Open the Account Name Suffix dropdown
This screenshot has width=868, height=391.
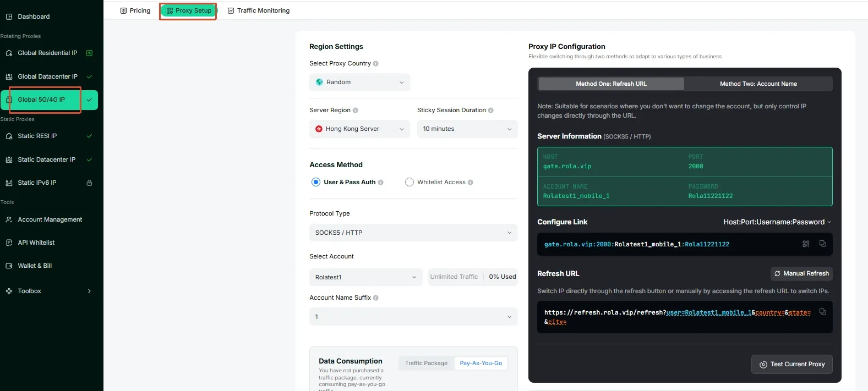(413, 317)
